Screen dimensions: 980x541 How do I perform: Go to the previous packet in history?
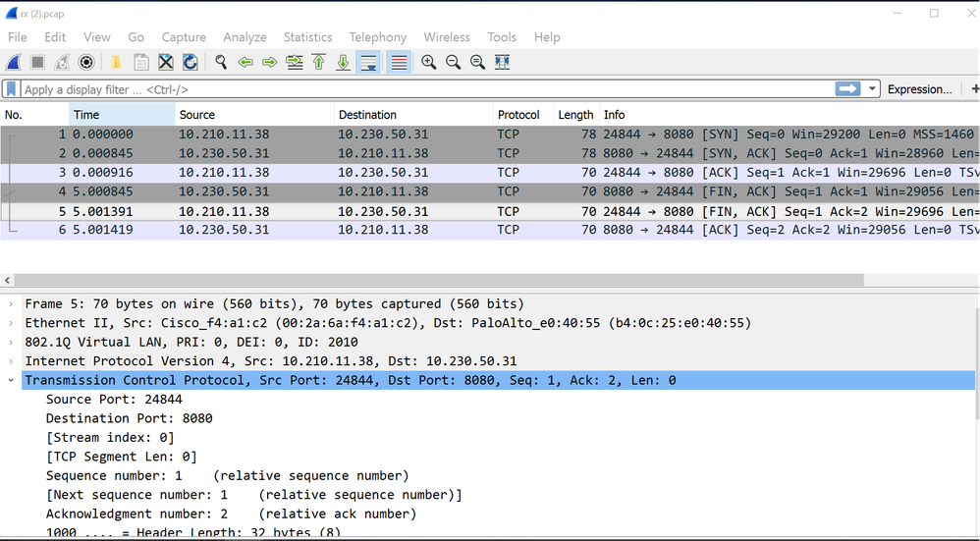pyautogui.click(x=245, y=62)
